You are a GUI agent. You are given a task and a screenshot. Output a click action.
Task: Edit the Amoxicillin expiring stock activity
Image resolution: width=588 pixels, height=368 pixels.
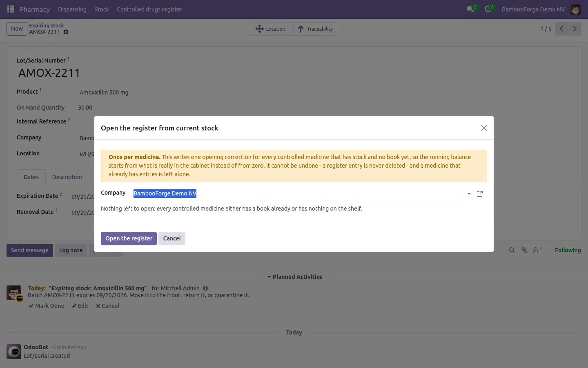click(80, 306)
